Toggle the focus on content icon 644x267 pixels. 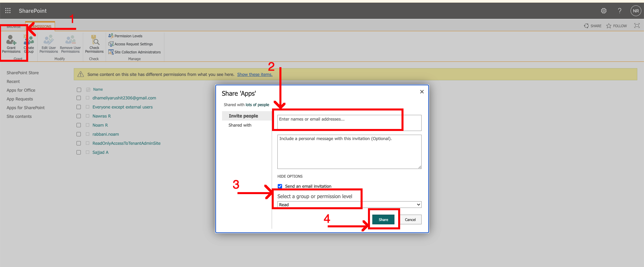point(637,26)
